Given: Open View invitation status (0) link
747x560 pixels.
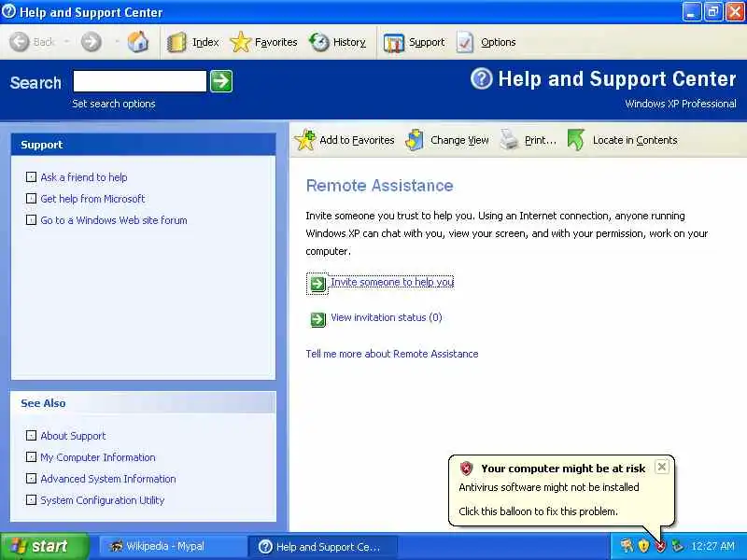Looking at the screenshot, I should pos(387,317).
